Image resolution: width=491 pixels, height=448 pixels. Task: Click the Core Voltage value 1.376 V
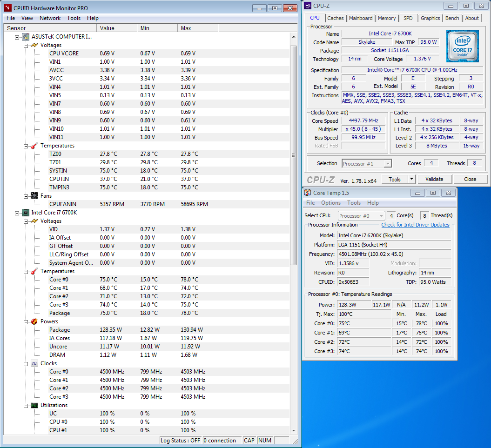tap(422, 59)
